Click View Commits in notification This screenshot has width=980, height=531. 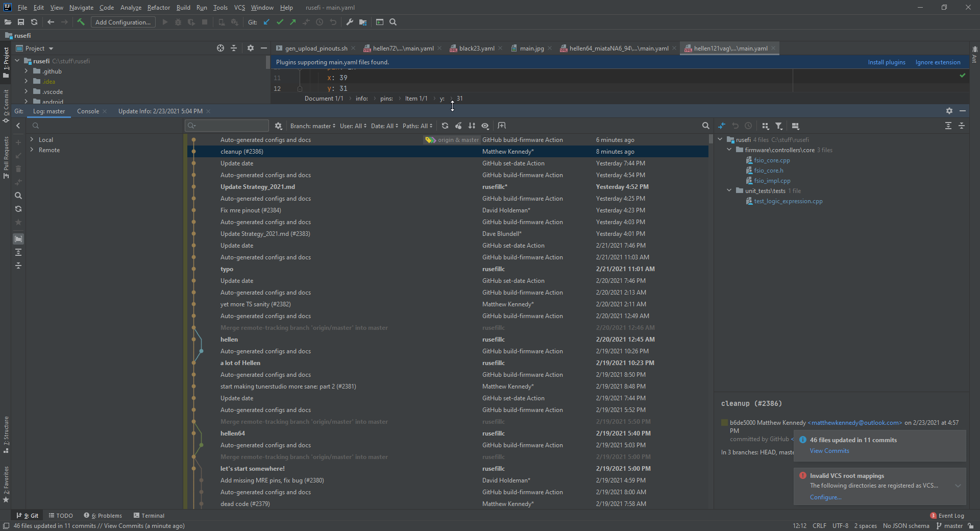click(829, 451)
